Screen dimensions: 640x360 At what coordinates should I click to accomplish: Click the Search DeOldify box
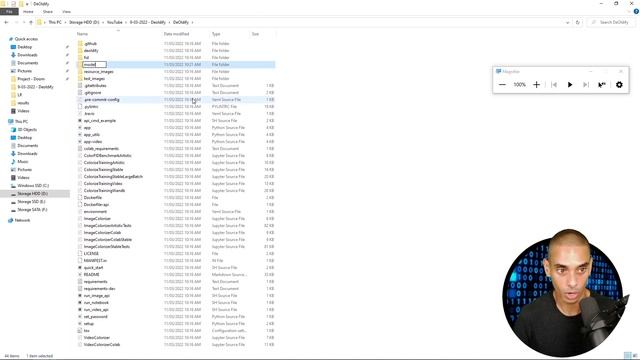(x=612, y=22)
